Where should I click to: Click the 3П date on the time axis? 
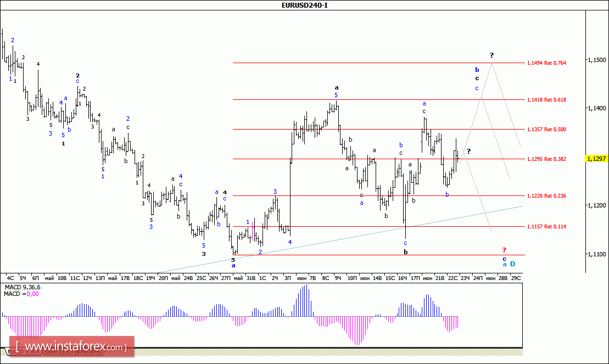(x=287, y=278)
